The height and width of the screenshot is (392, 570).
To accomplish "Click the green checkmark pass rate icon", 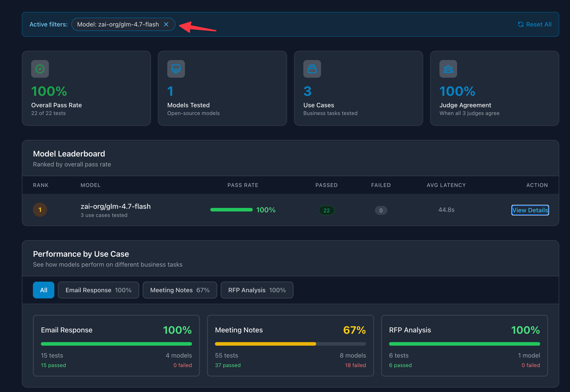I will click(x=40, y=69).
